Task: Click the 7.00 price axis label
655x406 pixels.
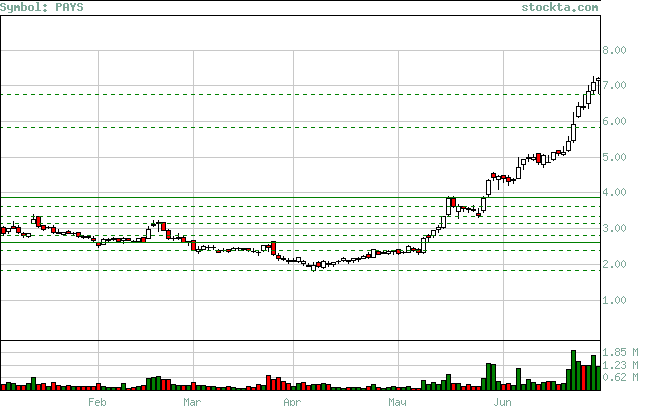Action: (x=614, y=85)
